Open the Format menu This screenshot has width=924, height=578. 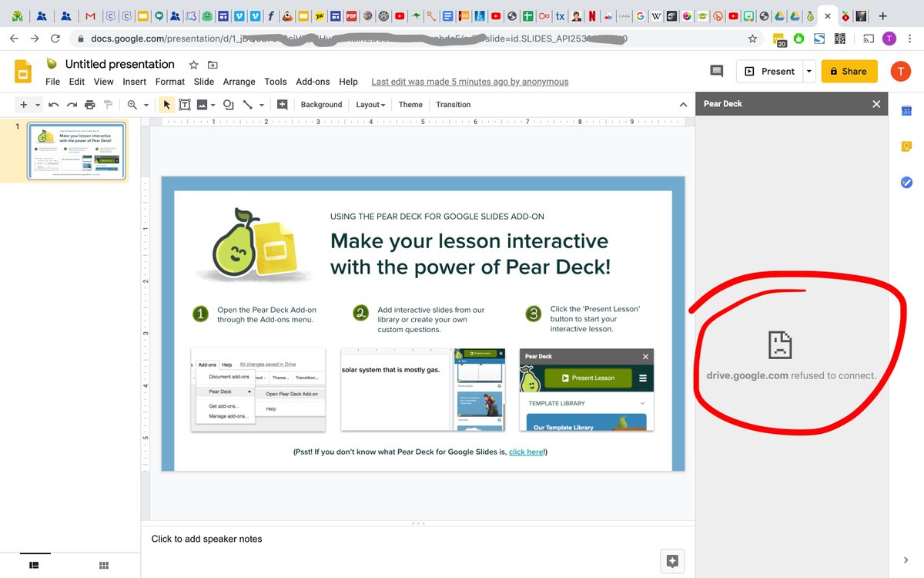pos(170,82)
